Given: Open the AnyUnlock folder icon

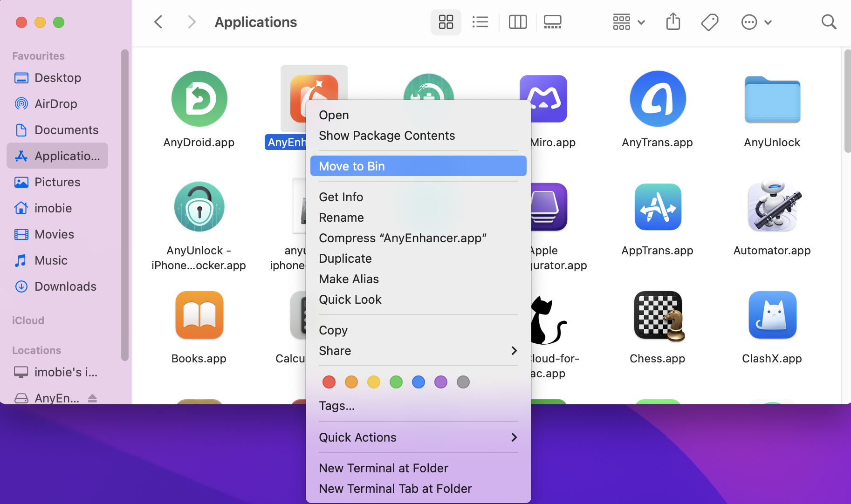Looking at the screenshot, I should click(x=772, y=99).
